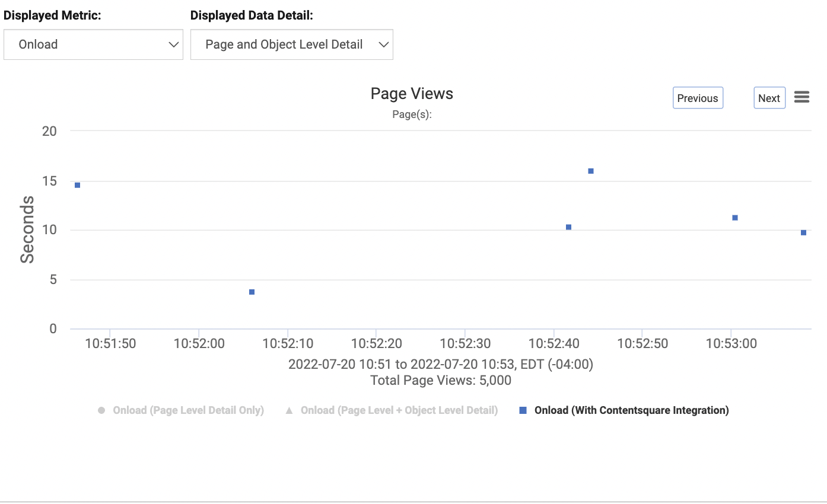Open the chart hamburger context menu
This screenshot has width=827, height=504.
tap(801, 97)
